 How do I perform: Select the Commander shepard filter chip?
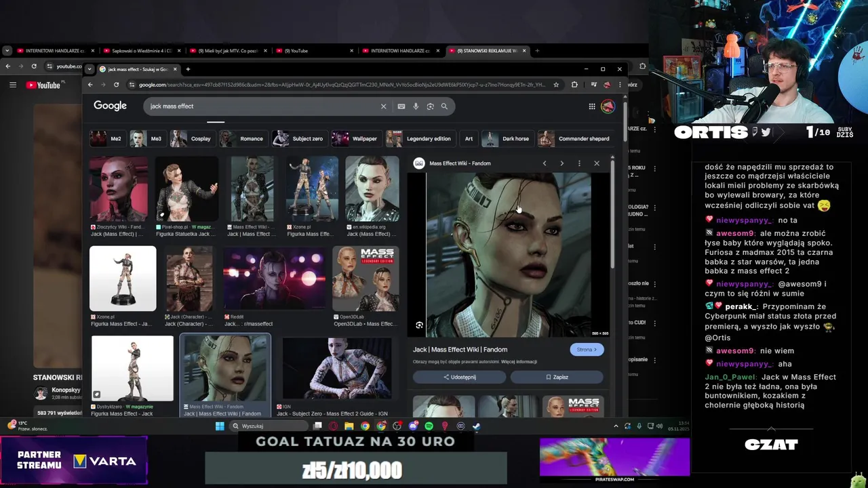click(x=575, y=139)
